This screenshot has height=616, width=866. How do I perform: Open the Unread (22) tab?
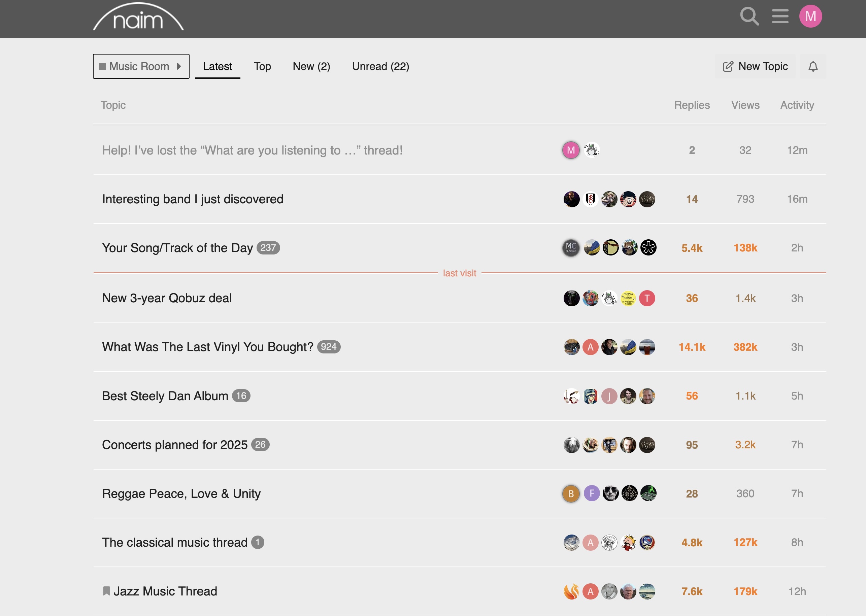click(x=380, y=66)
